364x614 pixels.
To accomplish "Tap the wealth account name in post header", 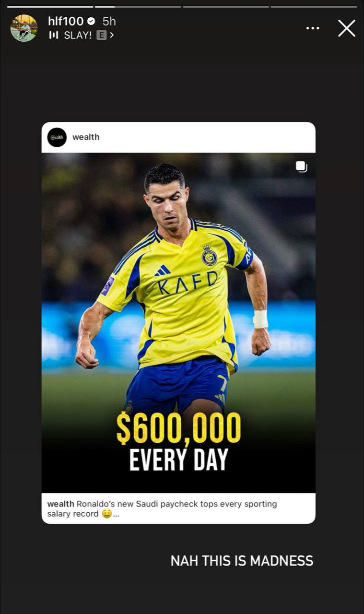I will pos(86,137).
